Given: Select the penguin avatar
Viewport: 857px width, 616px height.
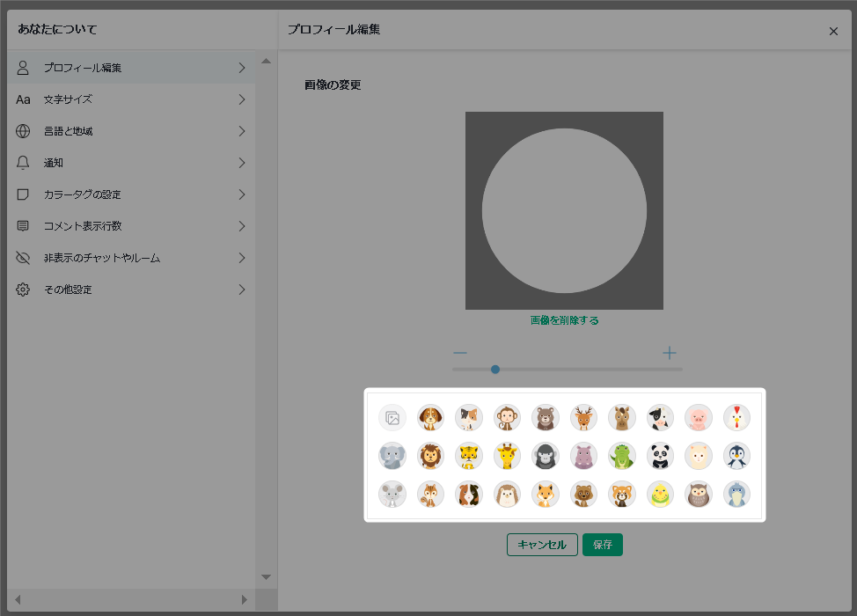Looking at the screenshot, I should coord(736,457).
